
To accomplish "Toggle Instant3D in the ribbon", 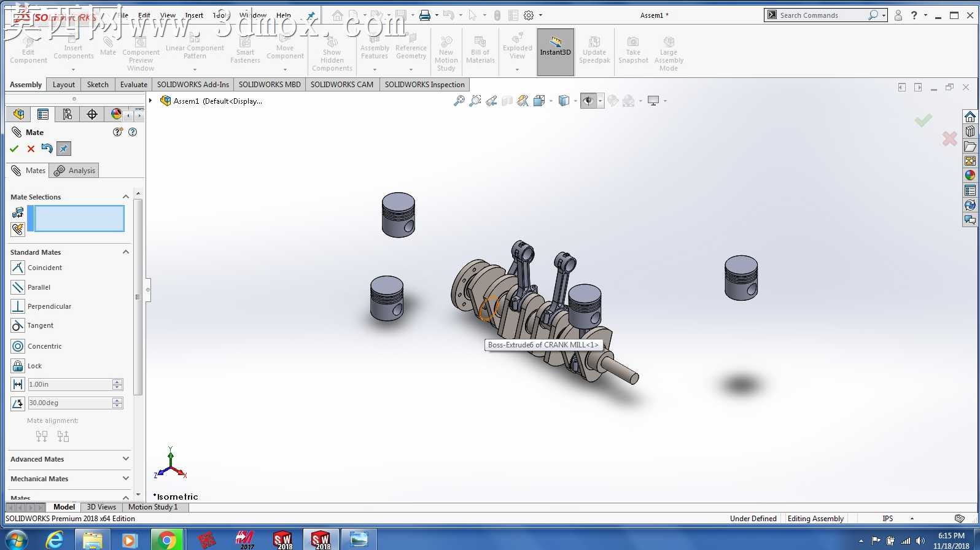I will point(556,52).
